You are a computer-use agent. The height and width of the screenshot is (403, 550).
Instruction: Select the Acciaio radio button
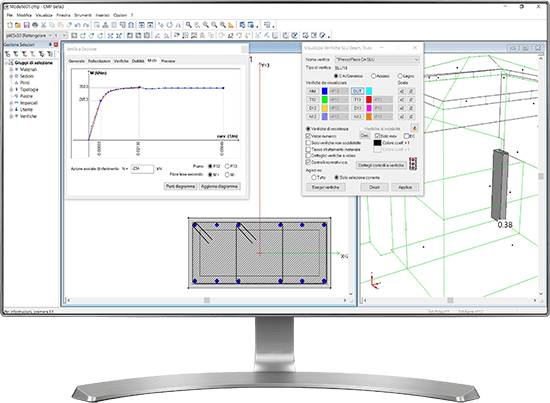tap(374, 76)
